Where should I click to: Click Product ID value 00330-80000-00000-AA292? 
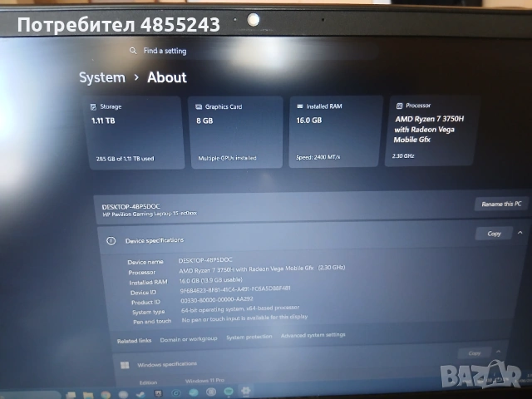(217, 299)
